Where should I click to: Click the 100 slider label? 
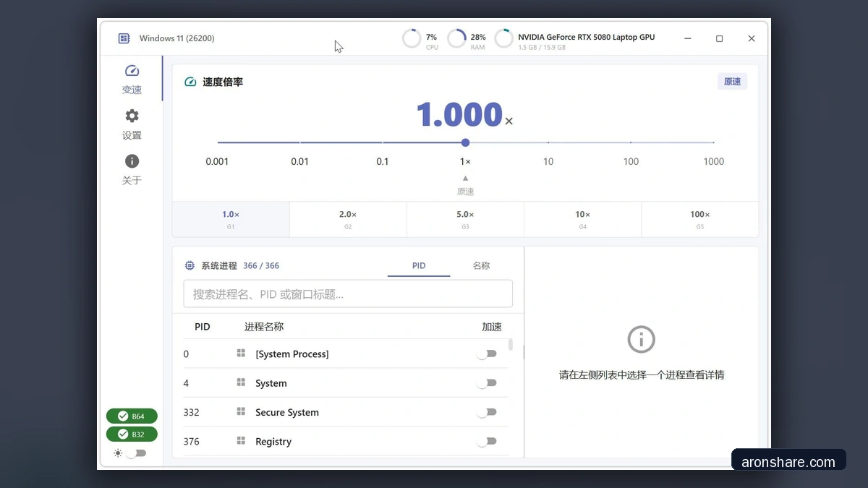click(631, 161)
